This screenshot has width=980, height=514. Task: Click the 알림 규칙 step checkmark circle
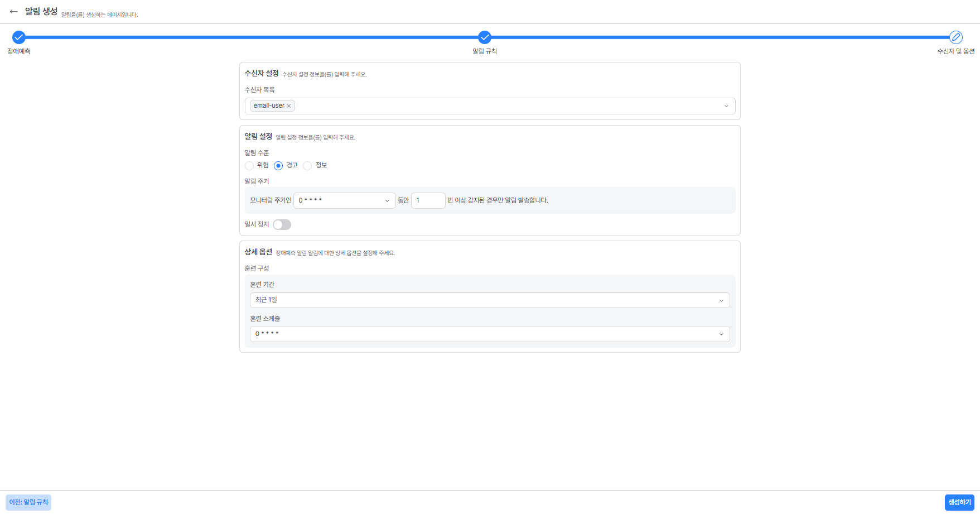pos(485,37)
